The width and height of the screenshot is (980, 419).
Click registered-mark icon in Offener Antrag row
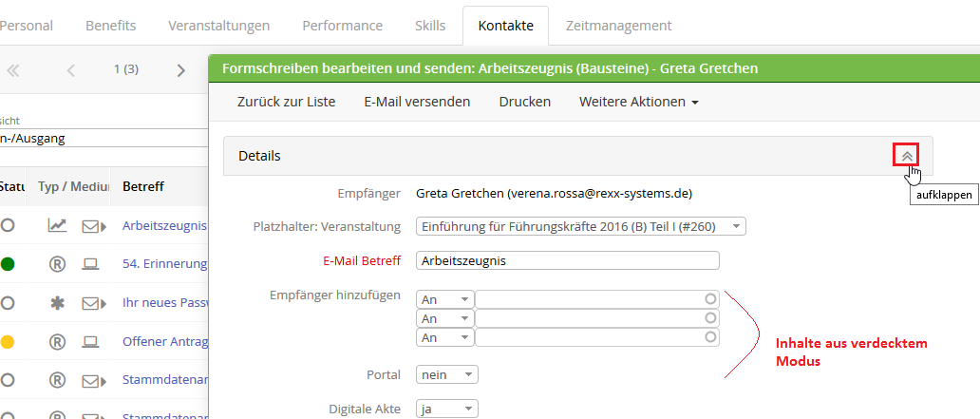tap(58, 341)
